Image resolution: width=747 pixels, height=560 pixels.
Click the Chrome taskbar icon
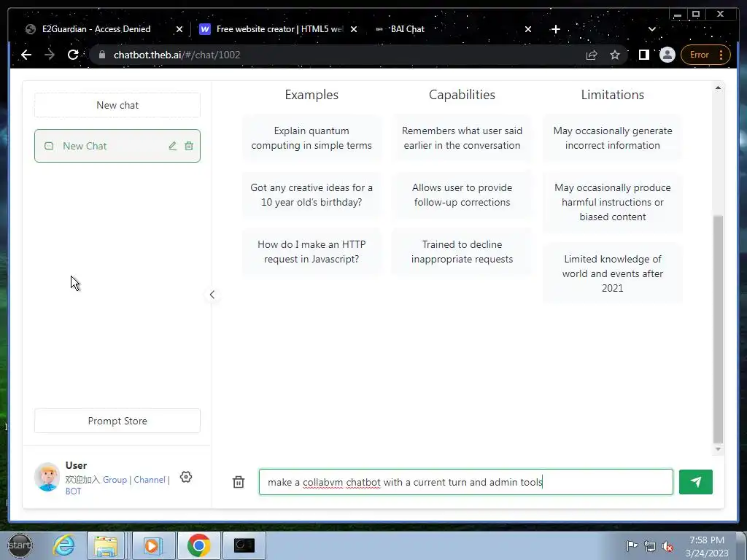198,545
